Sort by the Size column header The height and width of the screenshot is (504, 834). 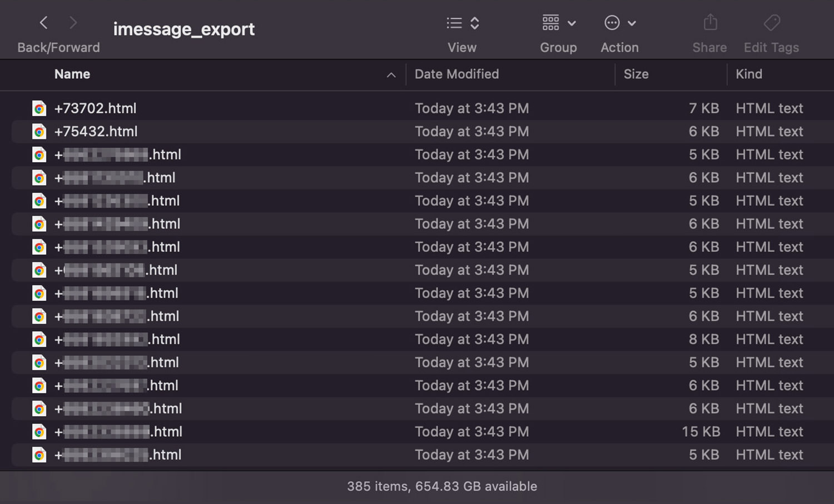pyautogui.click(x=636, y=74)
